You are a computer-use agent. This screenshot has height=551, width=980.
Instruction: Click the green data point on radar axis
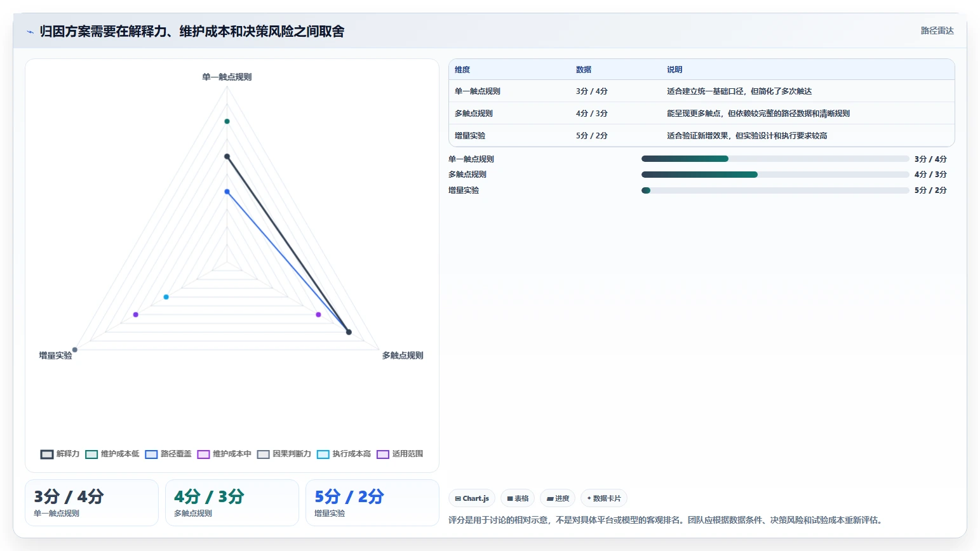[x=227, y=121]
